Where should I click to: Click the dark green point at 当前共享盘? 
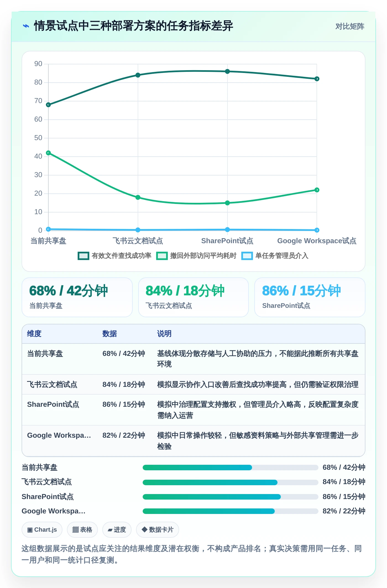coord(48,105)
